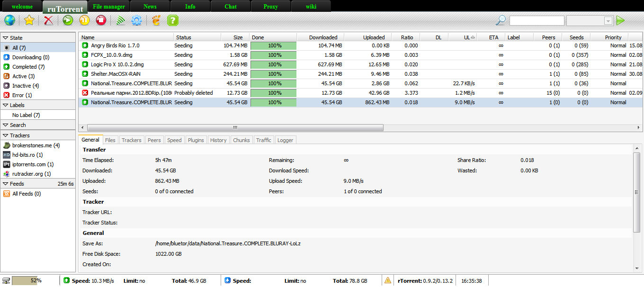Select the Shelter.MacOSX-RAiN torrent name

point(116,74)
